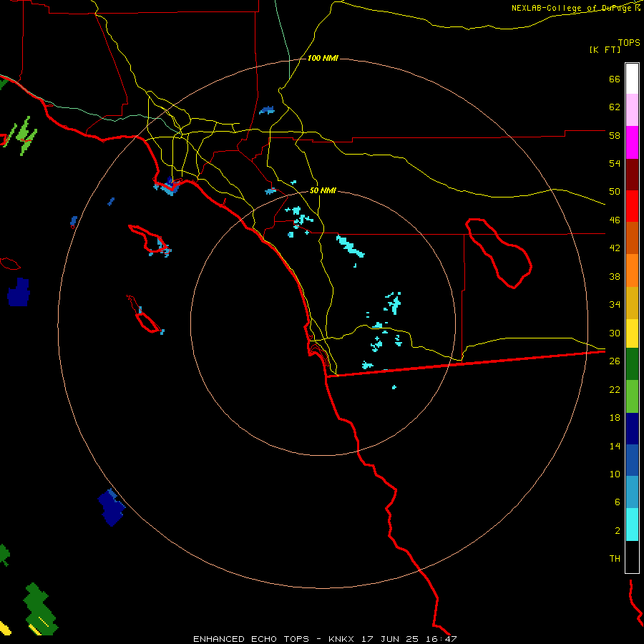Click the legend value '54'

pos(615,163)
